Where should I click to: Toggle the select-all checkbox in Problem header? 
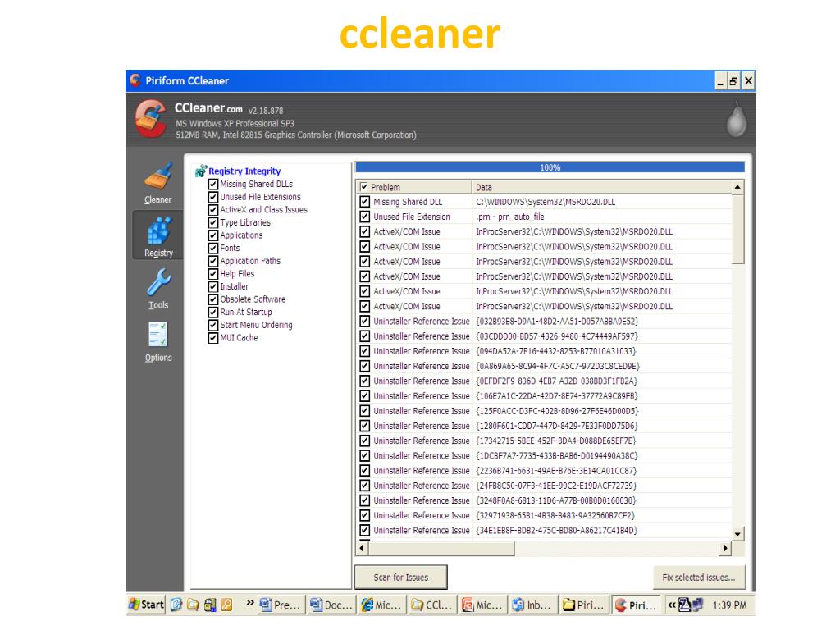(364, 188)
